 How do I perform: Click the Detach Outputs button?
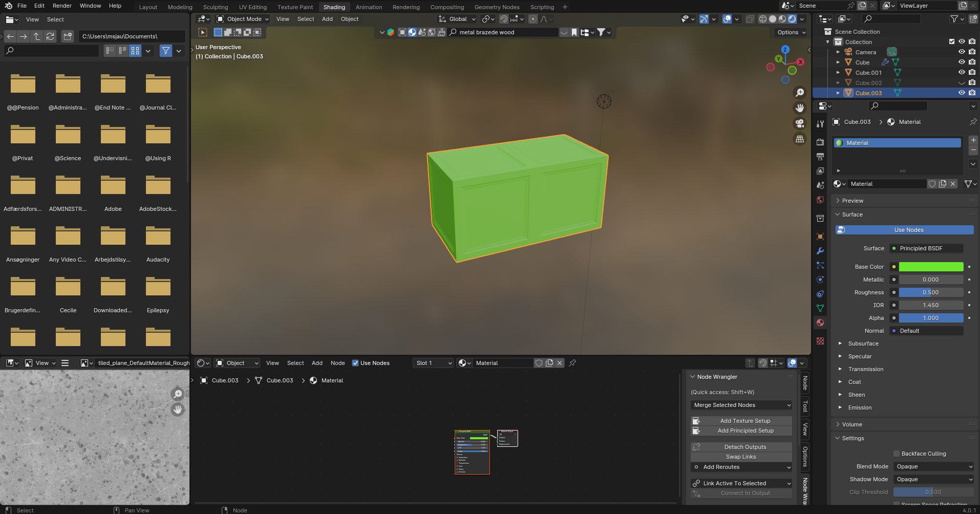coord(741,447)
